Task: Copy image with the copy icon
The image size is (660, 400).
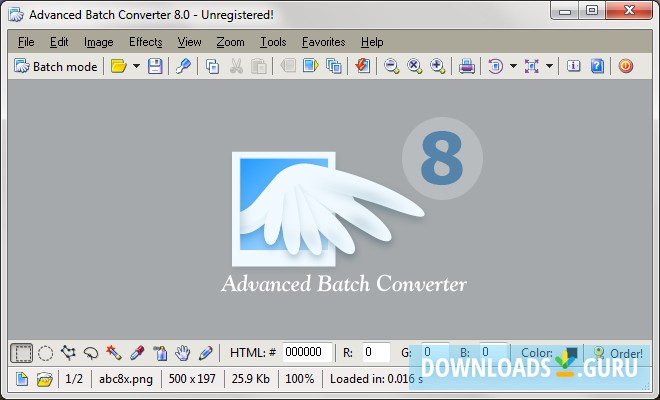Action: pos(213,66)
